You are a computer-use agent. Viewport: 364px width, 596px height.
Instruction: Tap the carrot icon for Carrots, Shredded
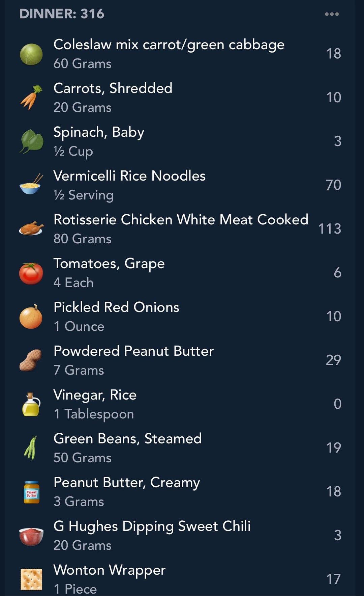(x=31, y=98)
